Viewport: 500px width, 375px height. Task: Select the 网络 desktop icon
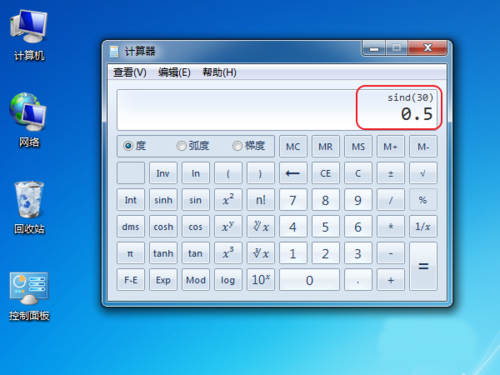click(29, 120)
